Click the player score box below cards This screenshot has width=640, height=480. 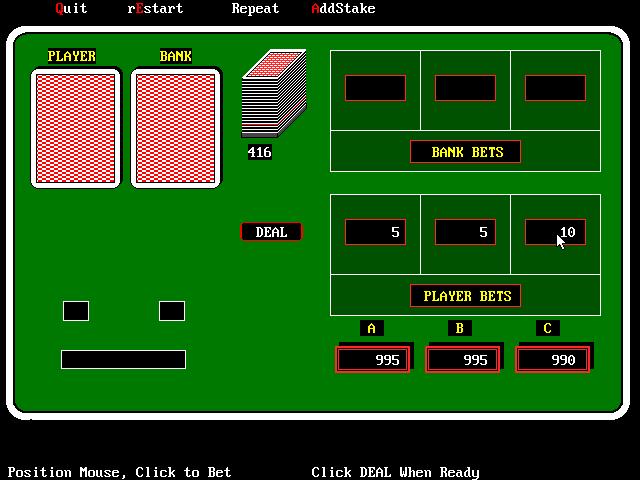(76, 311)
